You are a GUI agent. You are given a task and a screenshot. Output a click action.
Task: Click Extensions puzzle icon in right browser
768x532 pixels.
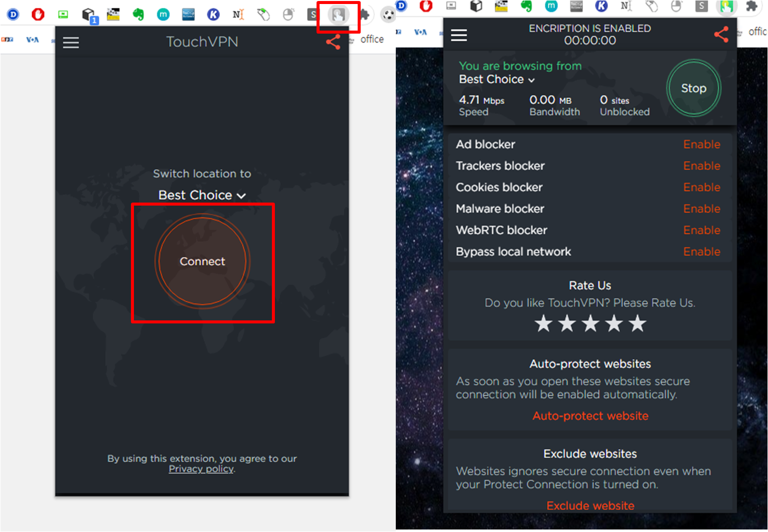(751, 6)
